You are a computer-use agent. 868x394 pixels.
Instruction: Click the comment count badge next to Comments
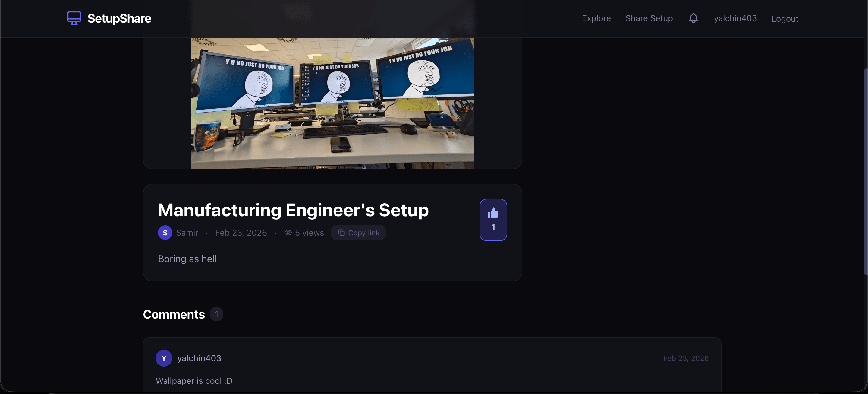[x=217, y=314]
